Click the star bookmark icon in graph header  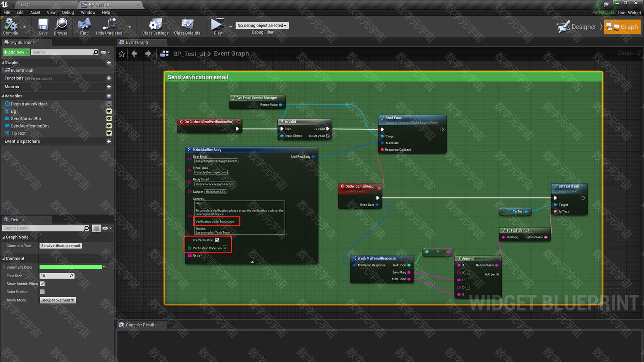click(121, 54)
